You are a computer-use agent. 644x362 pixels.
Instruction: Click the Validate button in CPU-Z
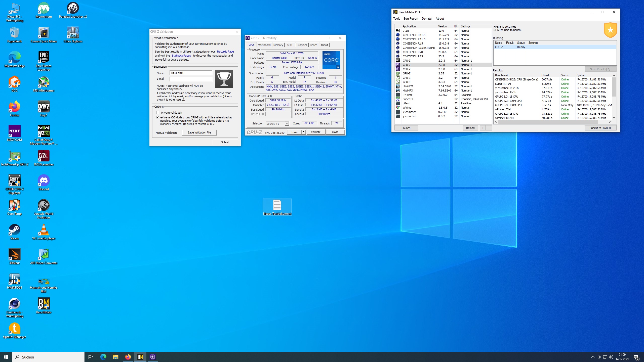[x=316, y=132]
